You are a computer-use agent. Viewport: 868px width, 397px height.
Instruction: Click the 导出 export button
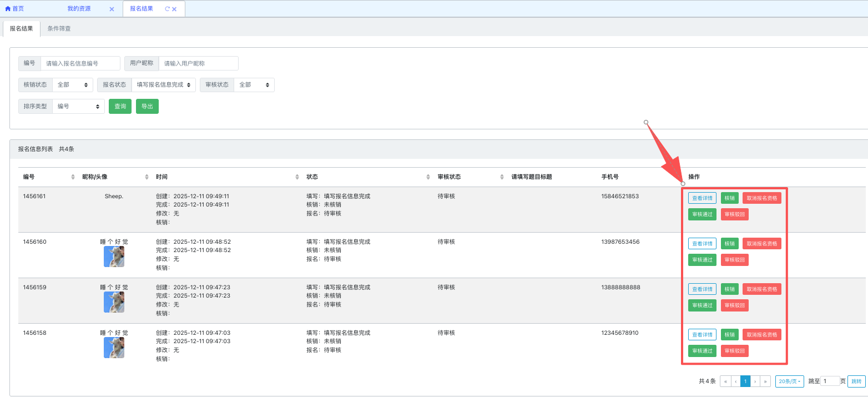tap(147, 106)
